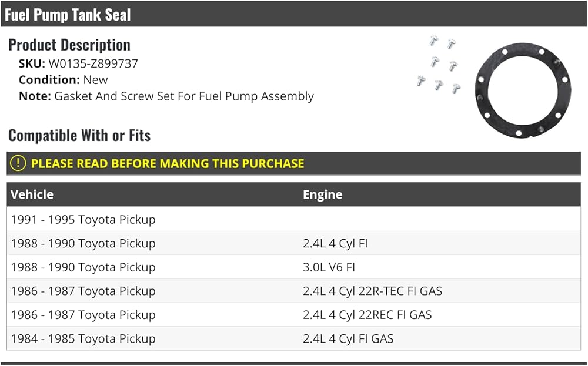Screen dimensions: 588x366
Task: Click the SKU number W0135-Z899737
Action: click(93, 63)
